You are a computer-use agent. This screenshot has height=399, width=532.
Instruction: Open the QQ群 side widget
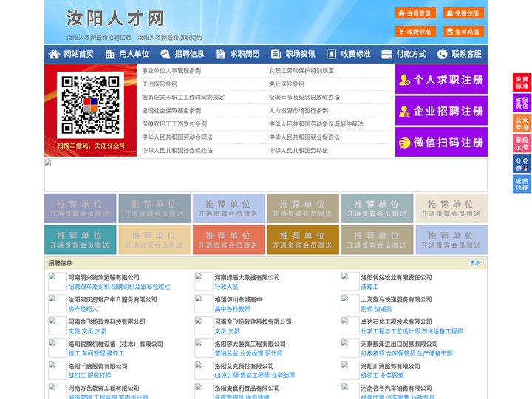pyautogui.click(x=522, y=164)
